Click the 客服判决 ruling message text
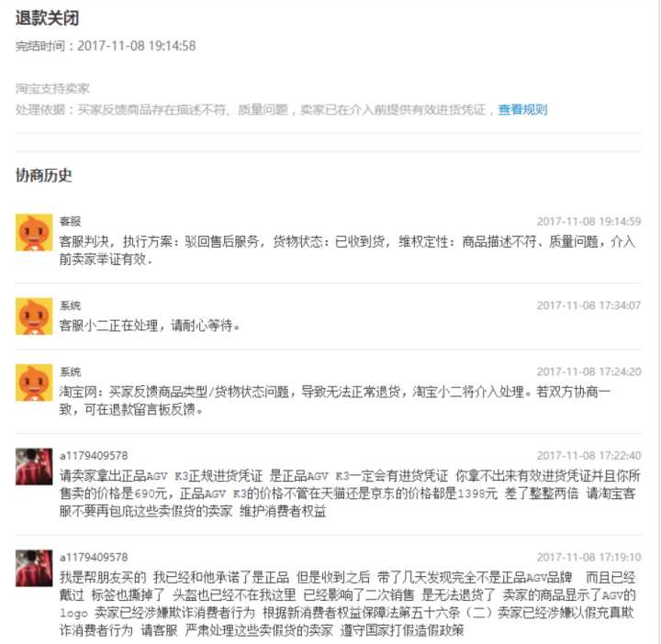Viewport: 661px width, 644px height. tap(347, 250)
